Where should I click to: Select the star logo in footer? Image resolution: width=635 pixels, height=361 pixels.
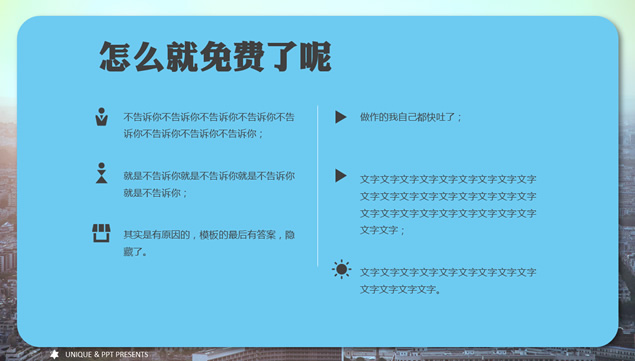54,355
